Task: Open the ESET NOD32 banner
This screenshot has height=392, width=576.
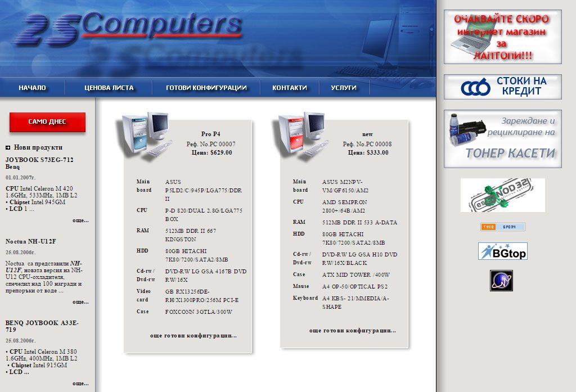Action: click(502, 195)
